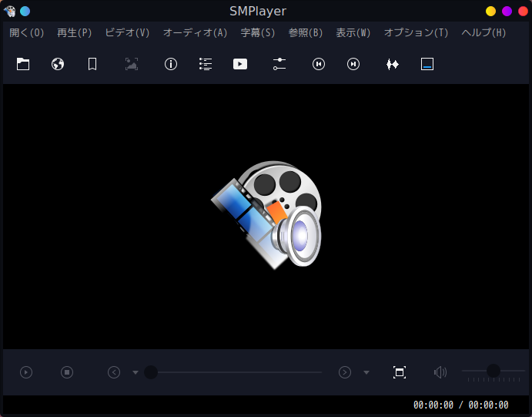The width and height of the screenshot is (532, 417).
Task: Adjust the volume slider
Action: pyautogui.click(x=494, y=372)
